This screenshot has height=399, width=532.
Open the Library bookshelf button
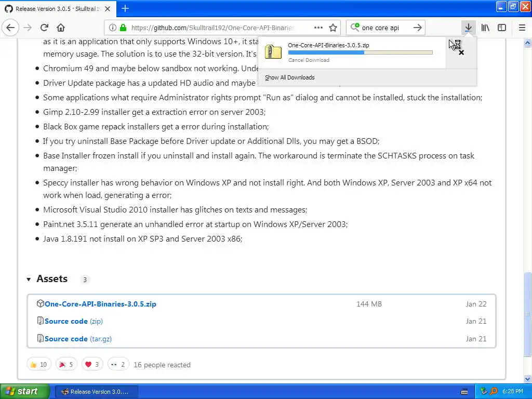click(x=485, y=28)
